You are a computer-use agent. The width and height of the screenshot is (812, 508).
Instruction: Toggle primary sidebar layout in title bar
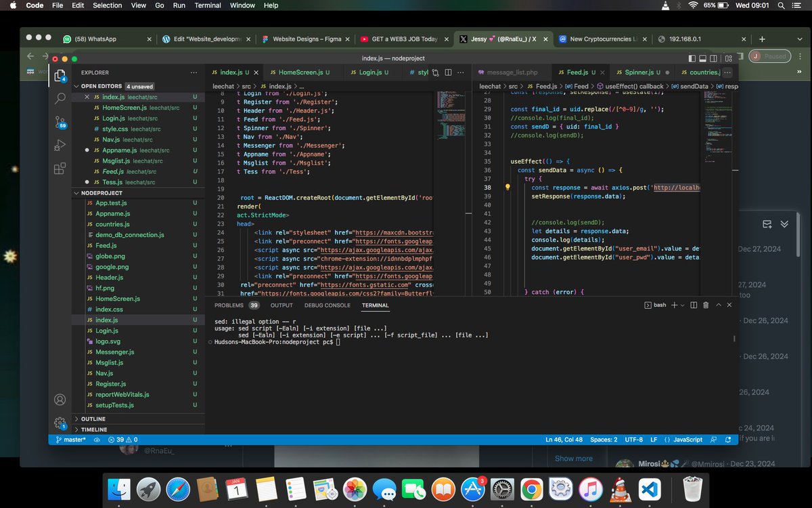[x=692, y=59]
